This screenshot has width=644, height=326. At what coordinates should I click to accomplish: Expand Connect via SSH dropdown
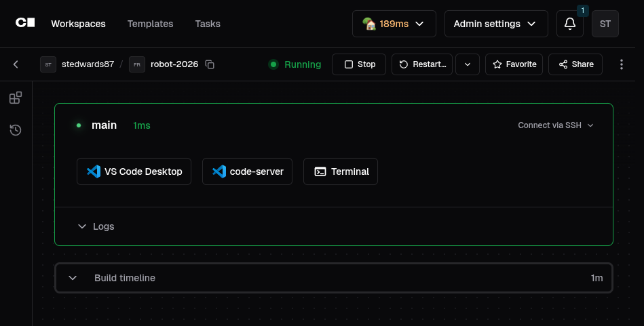pyautogui.click(x=556, y=125)
